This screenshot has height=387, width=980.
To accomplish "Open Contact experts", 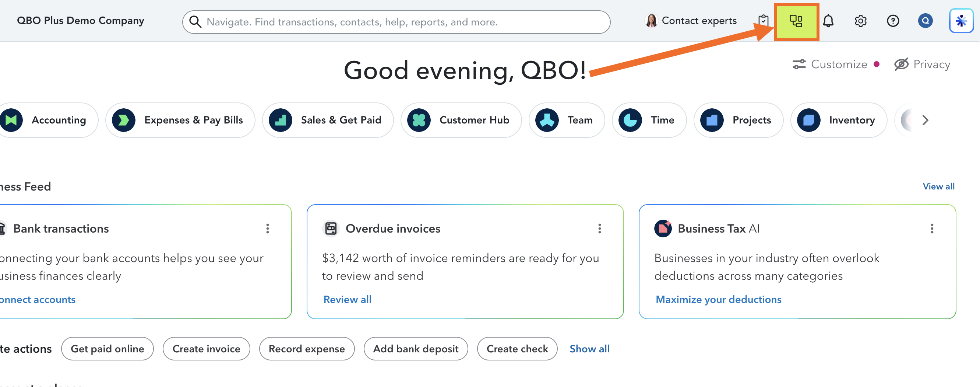I will click(x=691, y=21).
